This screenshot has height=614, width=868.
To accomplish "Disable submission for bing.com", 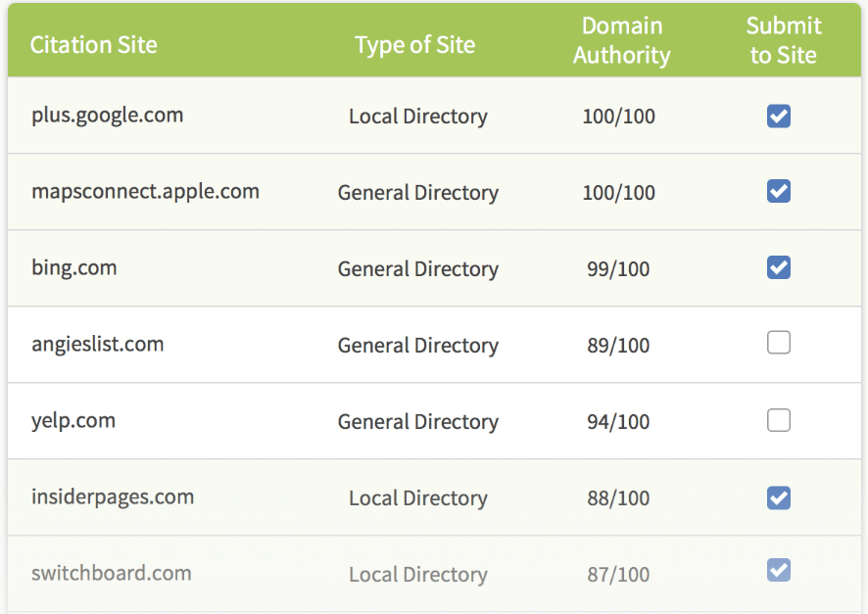I will click(x=778, y=268).
